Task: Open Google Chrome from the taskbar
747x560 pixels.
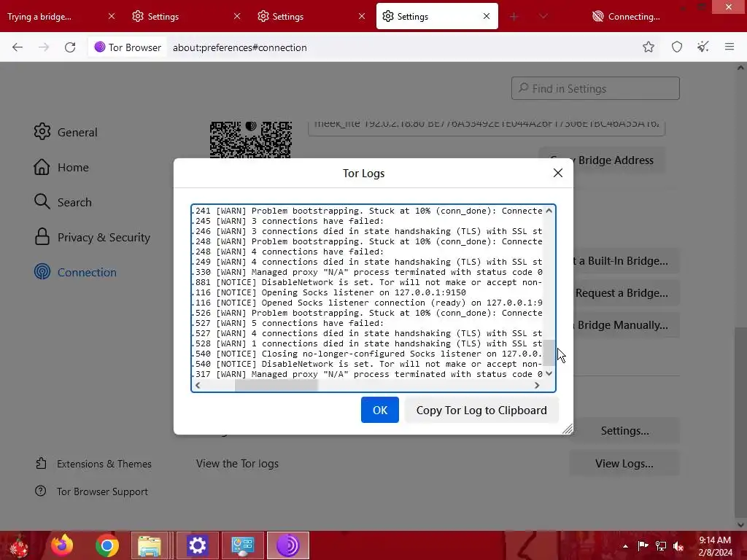Action: pos(107,545)
